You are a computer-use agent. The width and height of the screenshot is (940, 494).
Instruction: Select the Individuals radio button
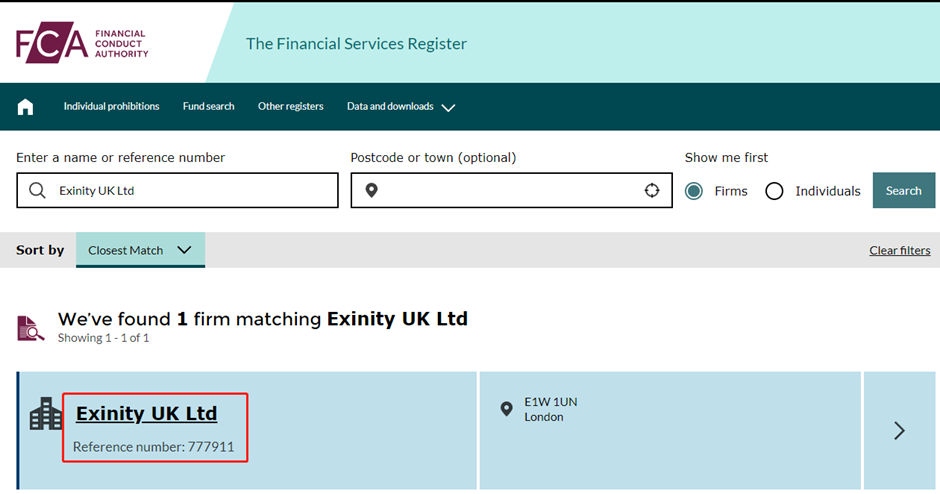point(774,191)
